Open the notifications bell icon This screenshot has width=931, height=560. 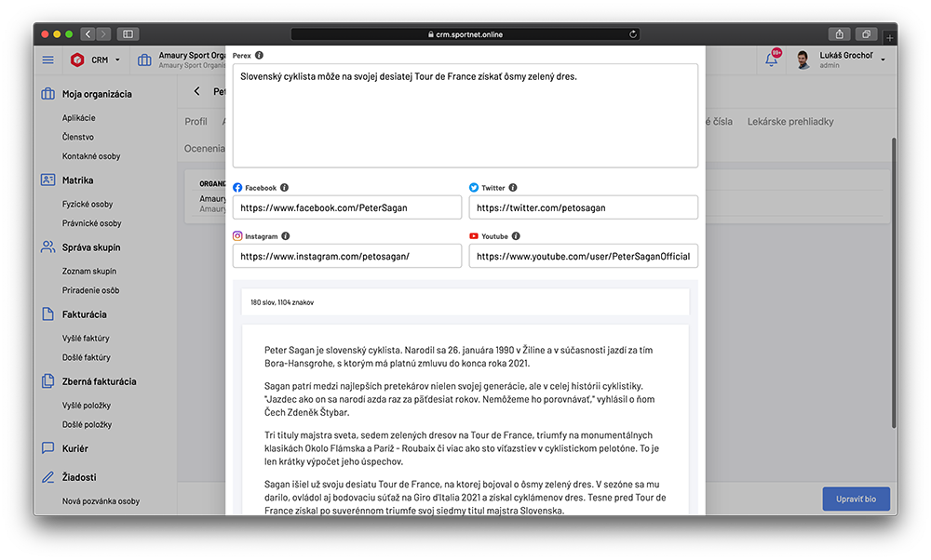tap(771, 60)
